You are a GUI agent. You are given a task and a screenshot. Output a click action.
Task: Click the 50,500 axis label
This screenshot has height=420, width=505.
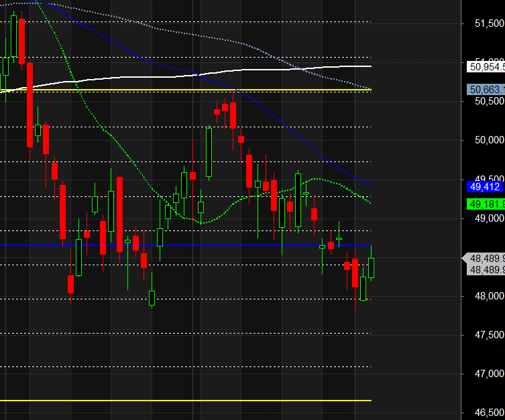(x=489, y=101)
